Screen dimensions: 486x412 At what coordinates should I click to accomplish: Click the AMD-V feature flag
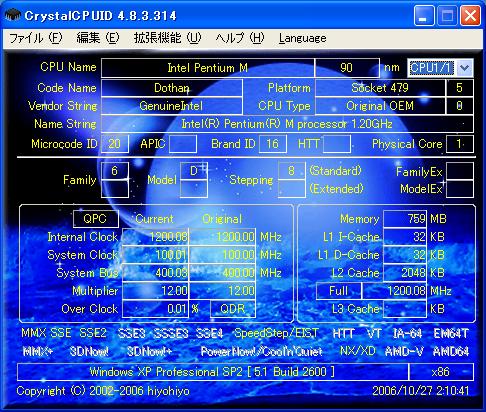tap(404, 351)
